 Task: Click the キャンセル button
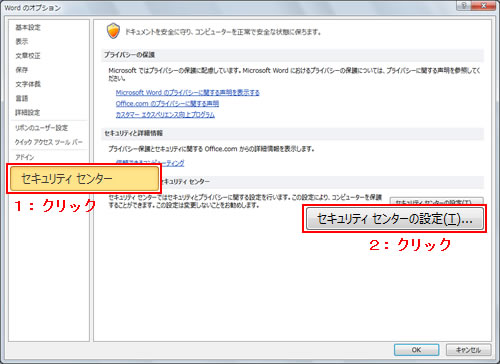coord(468,350)
